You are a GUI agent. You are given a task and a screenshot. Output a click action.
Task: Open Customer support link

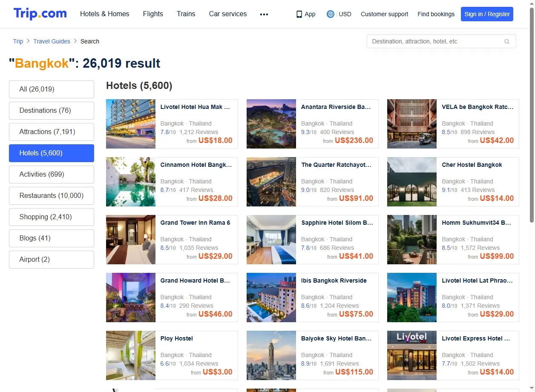click(x=384, y=14)
